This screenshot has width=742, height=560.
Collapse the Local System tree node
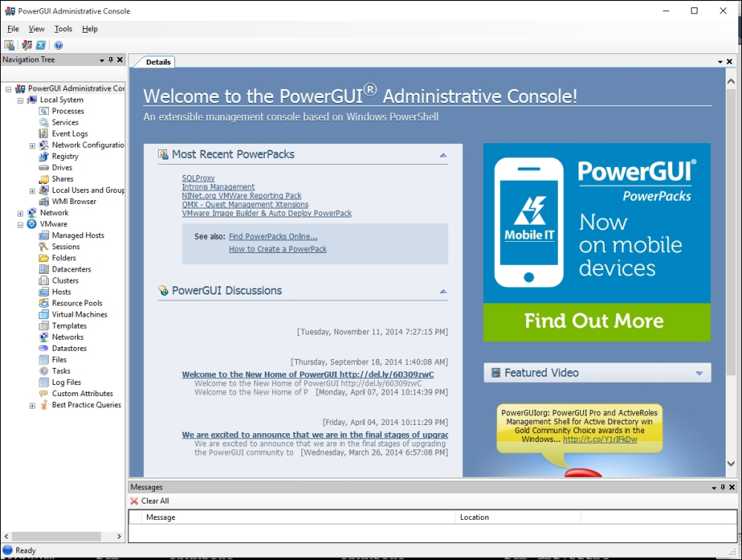(x=20, y=100)
